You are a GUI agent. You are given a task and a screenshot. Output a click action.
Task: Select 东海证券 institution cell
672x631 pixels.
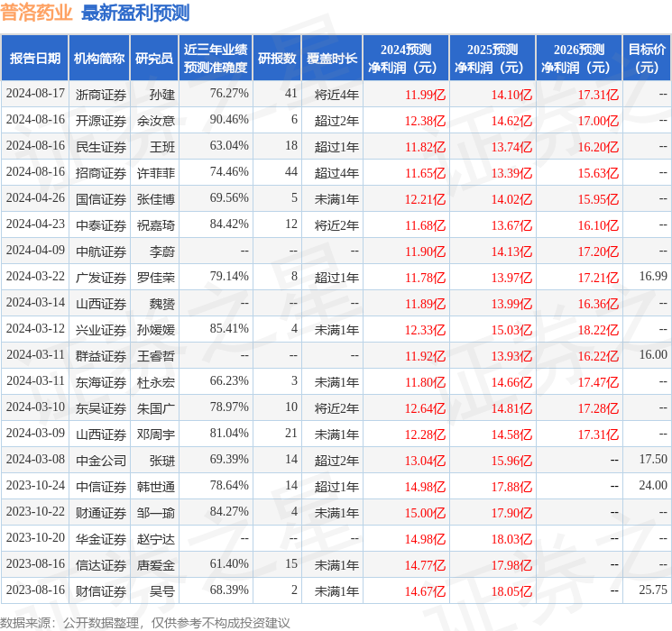(101, 381)
